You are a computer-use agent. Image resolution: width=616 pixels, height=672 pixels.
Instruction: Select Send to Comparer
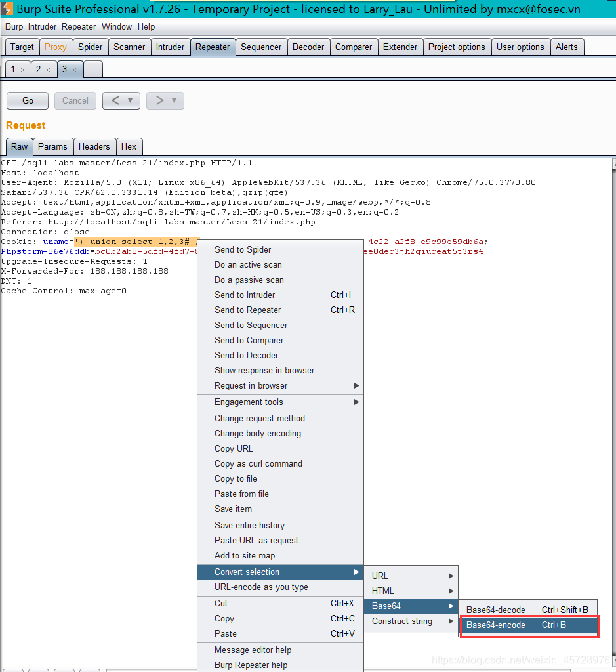pyautogui.click(x=280, y=341)
